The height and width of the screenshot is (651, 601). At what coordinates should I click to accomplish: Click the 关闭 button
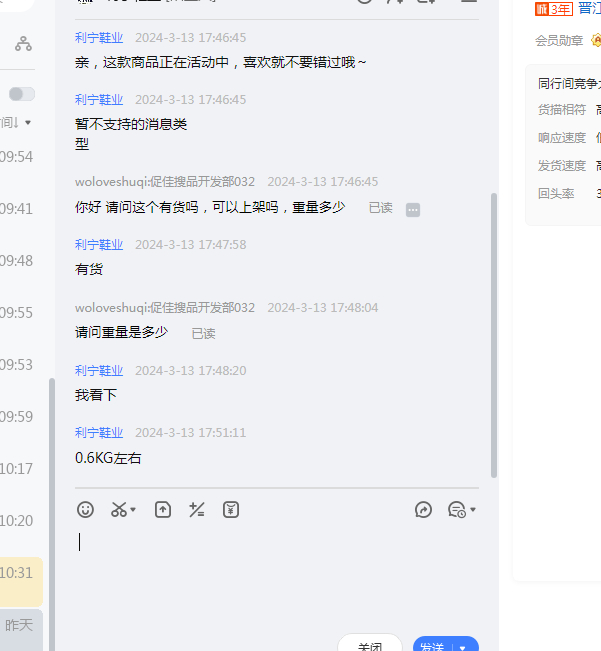pyautogui.click(x=370, y=645)
